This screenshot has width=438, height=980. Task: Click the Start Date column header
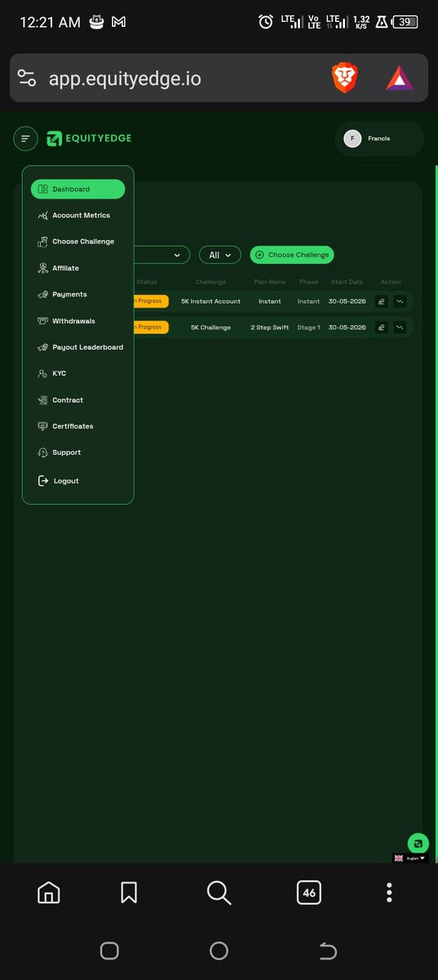point(347,282)
